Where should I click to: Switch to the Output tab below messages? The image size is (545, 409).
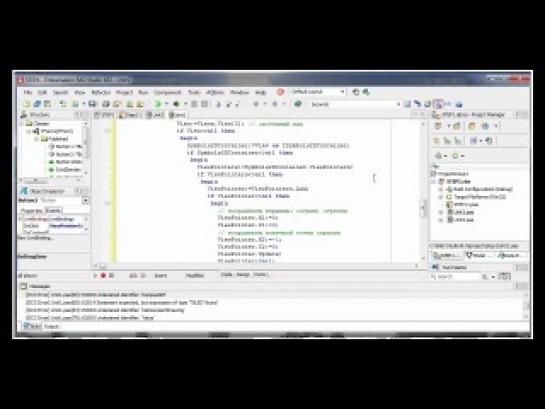coord(51,326)
